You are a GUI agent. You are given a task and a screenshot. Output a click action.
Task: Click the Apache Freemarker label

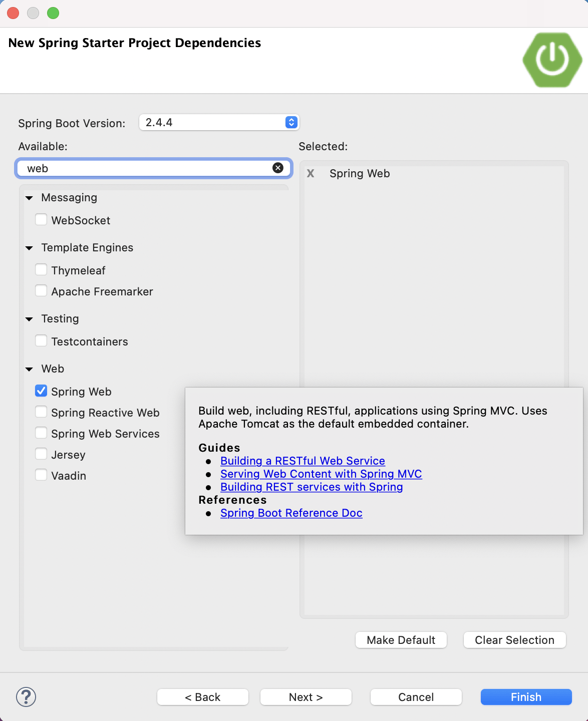coord(102,291)
